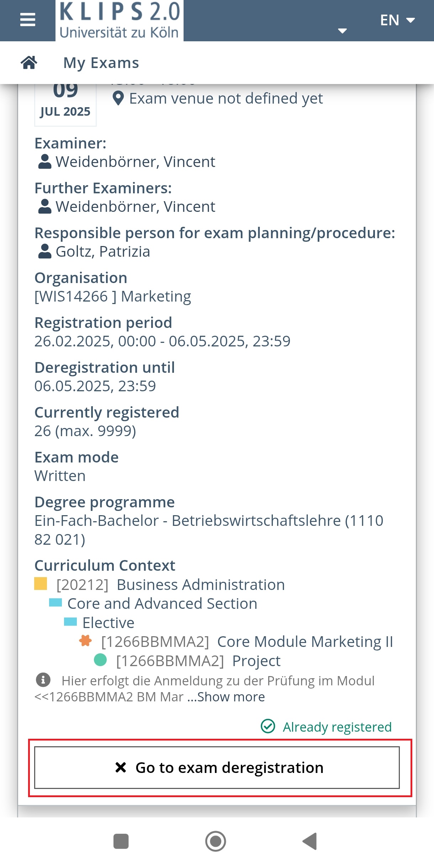Select the Business Administration curriculum node
434x868 pixels.
[171, 585]
